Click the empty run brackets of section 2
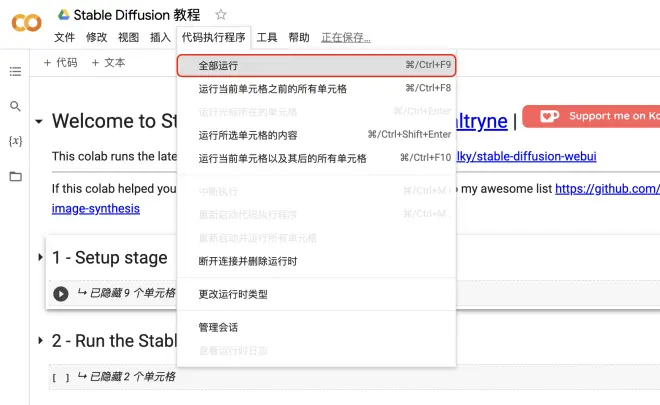 pyautogui.click(x=61, y=377)
